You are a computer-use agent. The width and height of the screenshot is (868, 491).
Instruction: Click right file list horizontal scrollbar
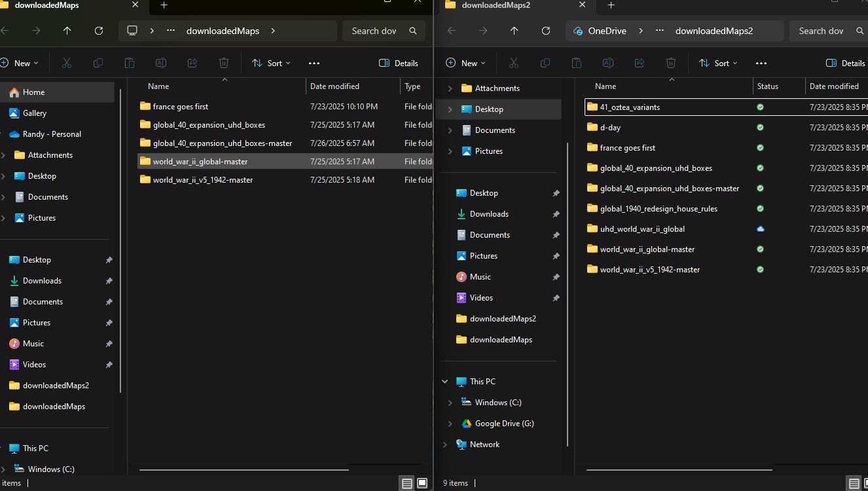[x=681, y=469]
